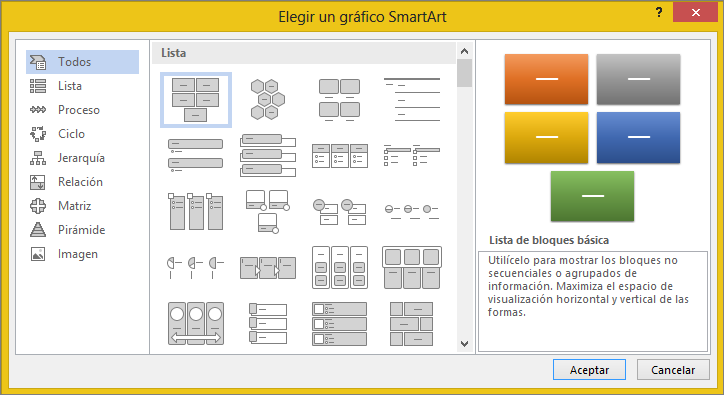Image resolution: width=724 pixels, height=395 pixels.
Task: Click the 'Lista' gallery section header
Action: coord(304,53)
